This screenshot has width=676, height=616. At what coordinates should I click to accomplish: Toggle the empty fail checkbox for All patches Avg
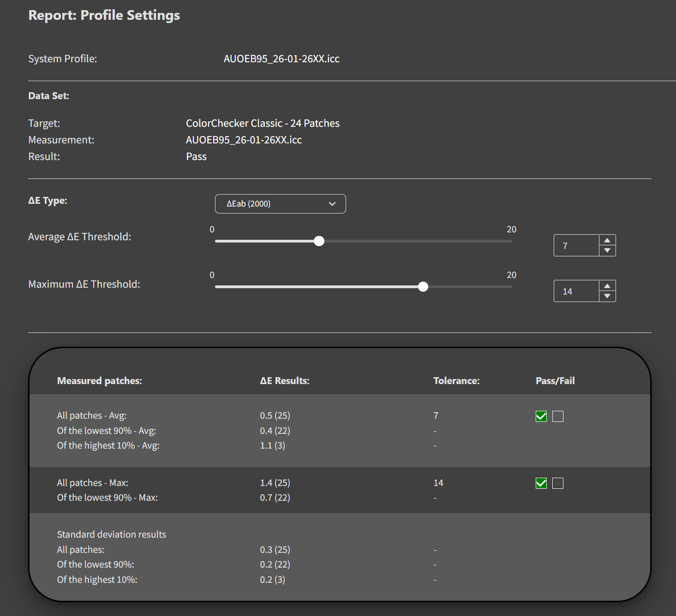coord(558,416)
